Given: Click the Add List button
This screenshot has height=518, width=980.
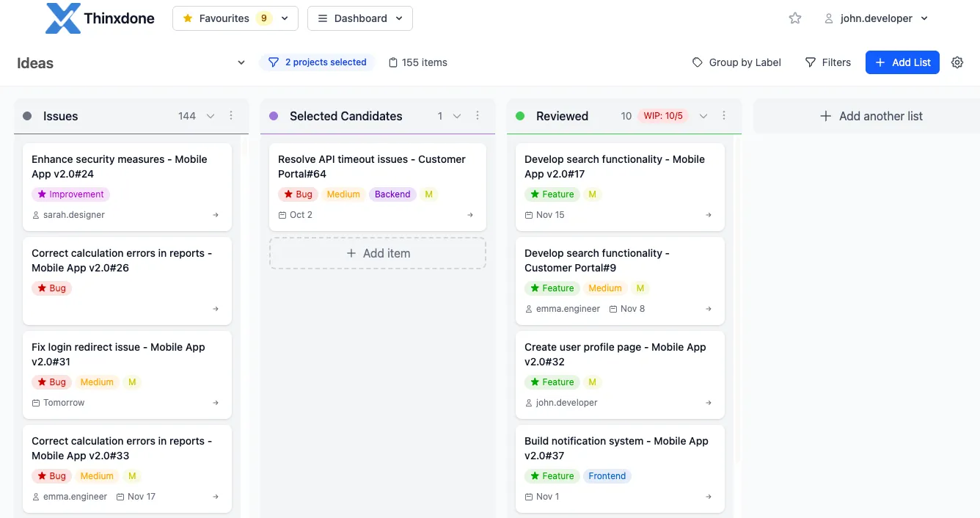Looking at the screenshot, I should (x=902, y=62).
